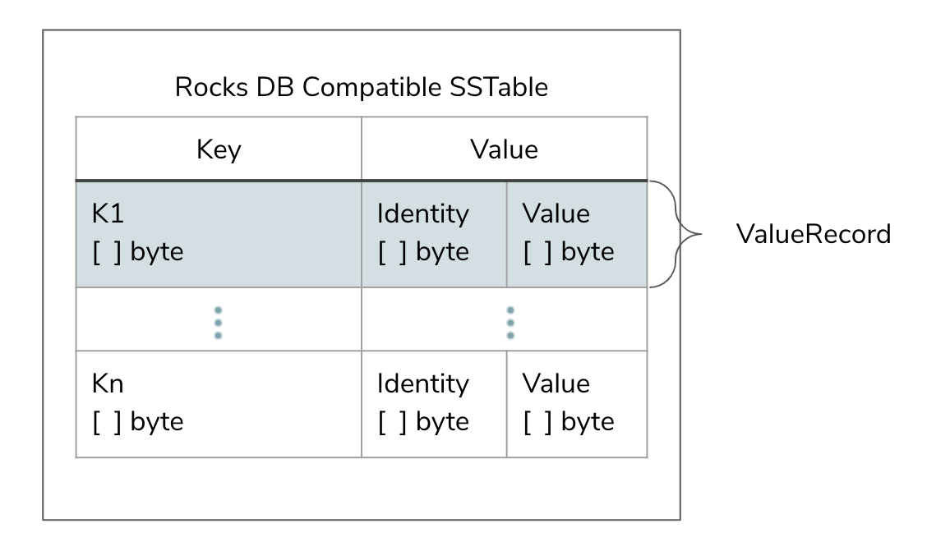The image size is (927, 560).
Task: Click '[ ] byte' under the Kn label
Action: pyautogui.click(x=137, y=421)
